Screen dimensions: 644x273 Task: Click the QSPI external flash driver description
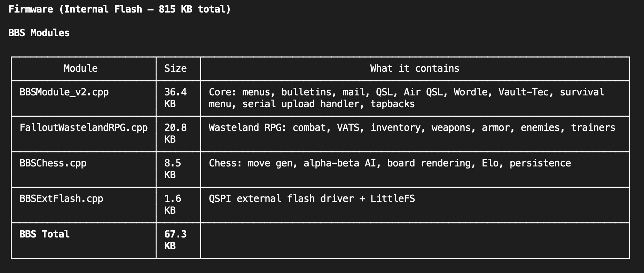[312, 198]
